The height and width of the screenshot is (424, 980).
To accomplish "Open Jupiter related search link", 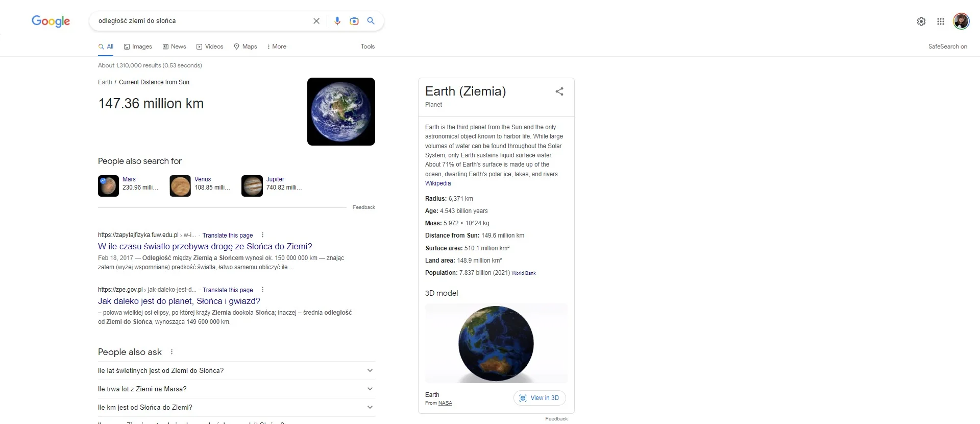I will click(x=275, y=179).
